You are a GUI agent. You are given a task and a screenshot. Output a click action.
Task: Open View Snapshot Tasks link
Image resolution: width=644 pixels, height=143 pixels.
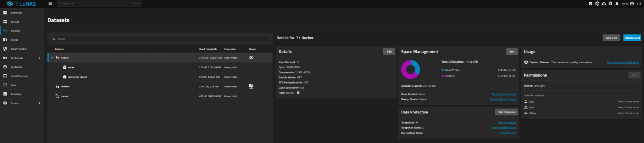(504, 128)
